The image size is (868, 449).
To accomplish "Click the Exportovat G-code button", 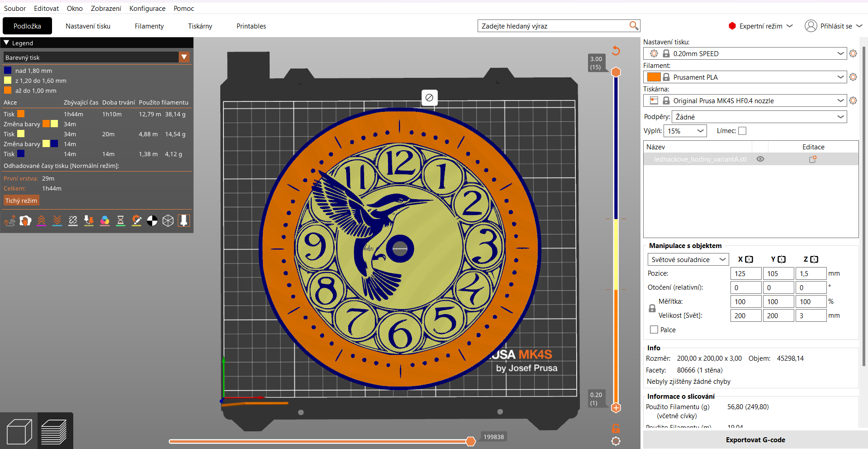I will click(x=755, y=439).
